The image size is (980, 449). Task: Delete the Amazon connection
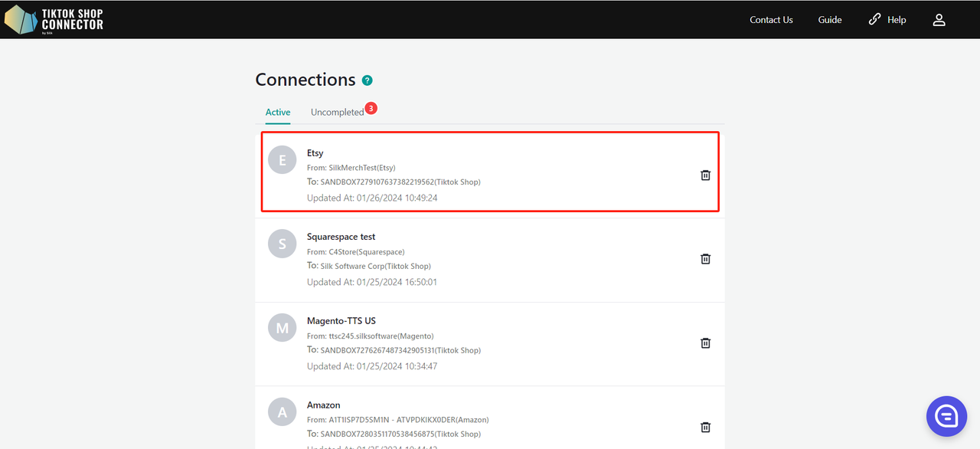pos(706,428)
